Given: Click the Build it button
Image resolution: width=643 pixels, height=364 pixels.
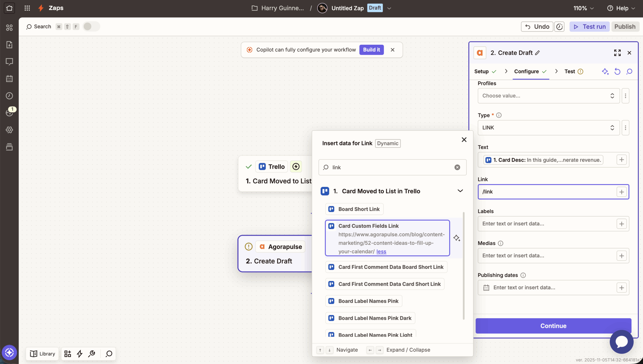Looking at the screenshot, I should [371, 50].
